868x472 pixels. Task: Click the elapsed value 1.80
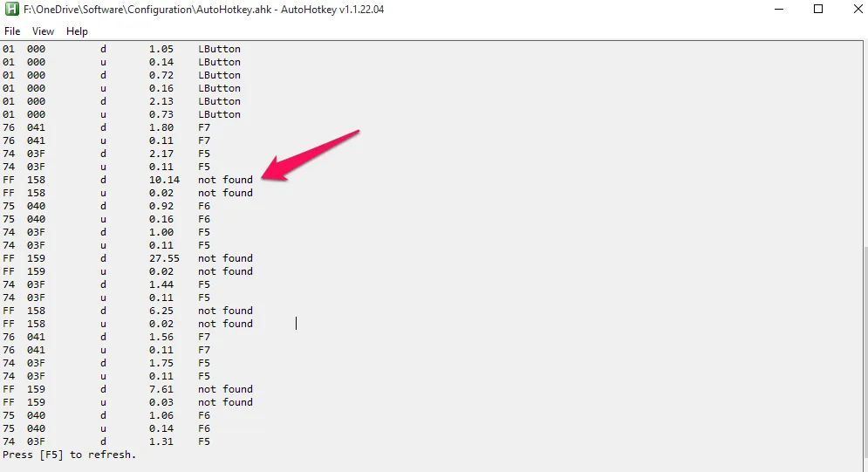161,127
